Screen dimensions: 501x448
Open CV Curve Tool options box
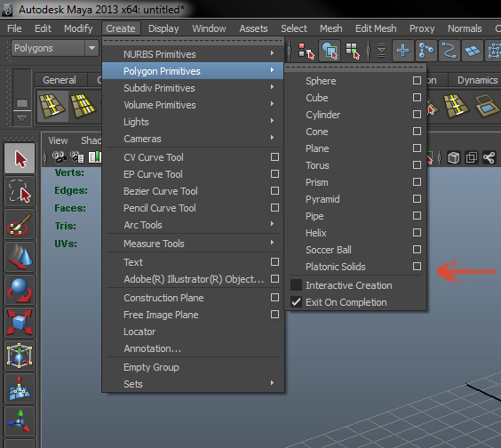[274, 157]
